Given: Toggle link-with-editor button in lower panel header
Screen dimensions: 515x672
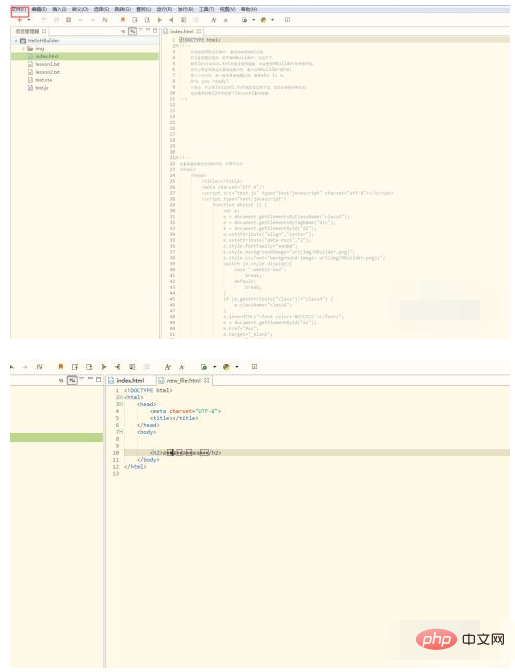Looking at the screenshot, I should tap(72, 380).
